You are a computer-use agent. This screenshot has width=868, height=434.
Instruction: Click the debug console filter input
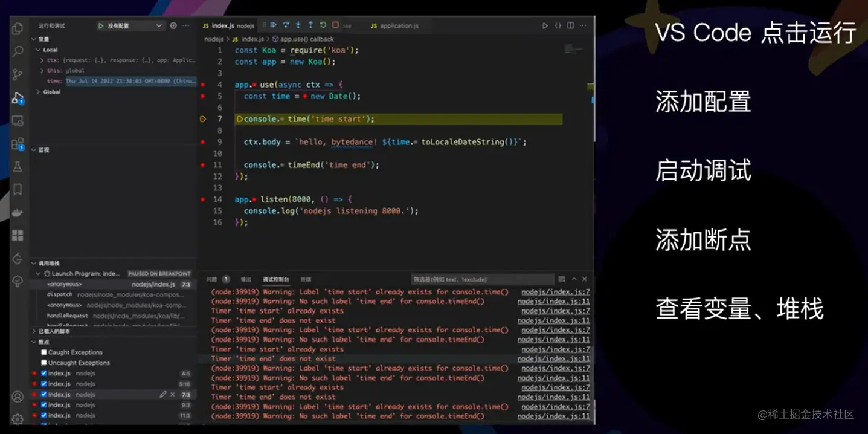tap(483, 279)
